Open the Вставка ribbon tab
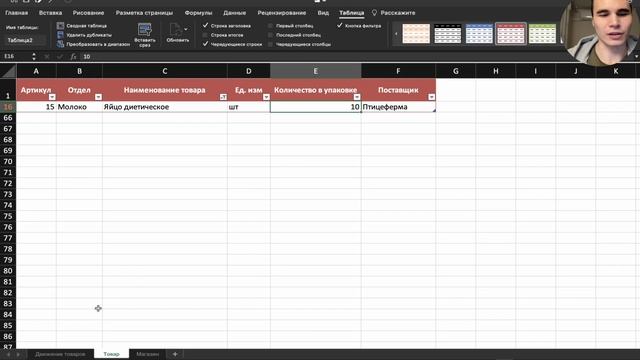The height and width of the screenshot is (360, 640). tap(50, 13)
